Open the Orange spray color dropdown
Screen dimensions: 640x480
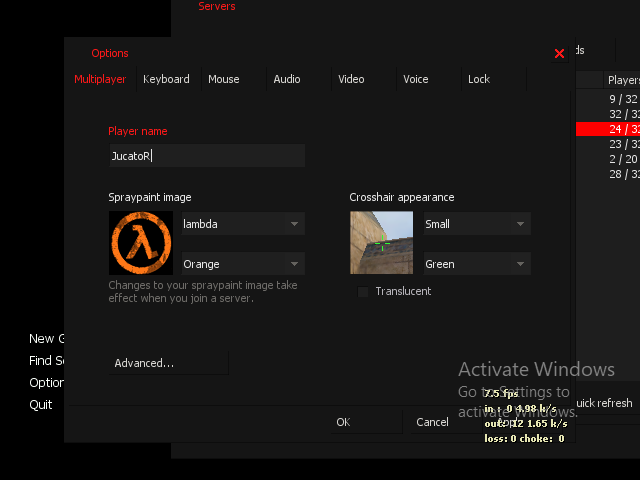[x=243, y=264]
